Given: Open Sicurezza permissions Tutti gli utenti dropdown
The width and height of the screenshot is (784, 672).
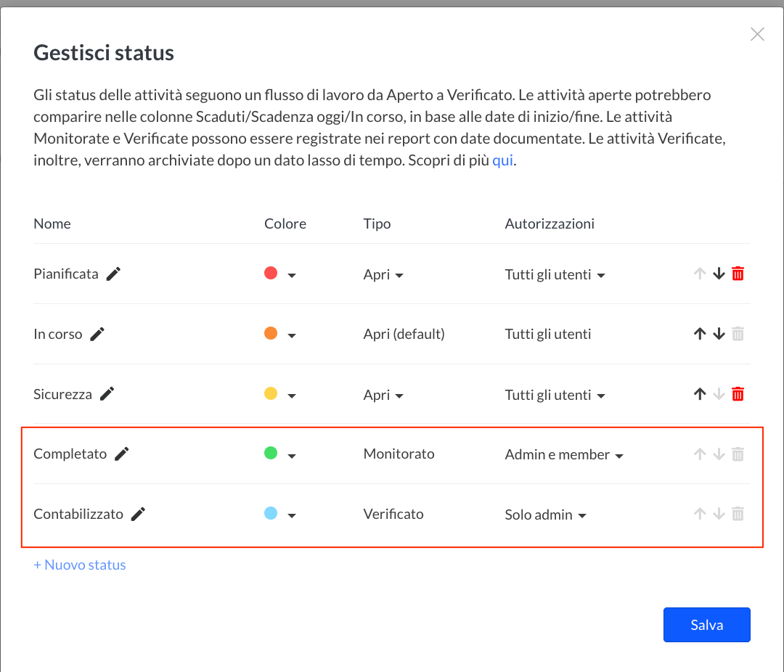Looking at the screenshot, I should (555, 395).
